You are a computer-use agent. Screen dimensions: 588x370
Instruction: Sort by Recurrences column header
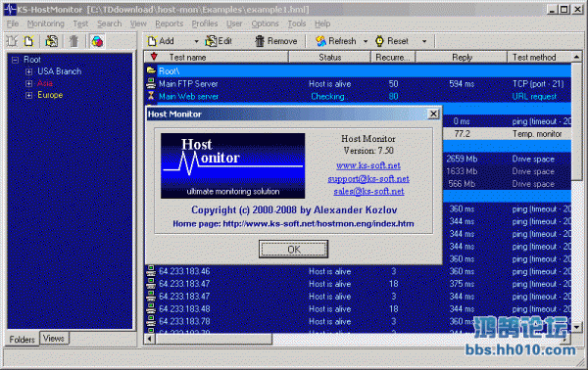click(393, 58)
